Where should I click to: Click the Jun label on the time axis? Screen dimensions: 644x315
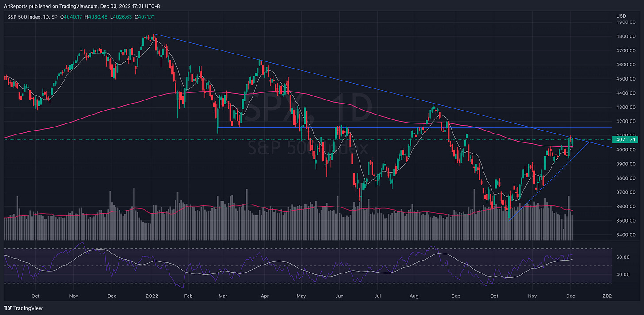[340, 296]
